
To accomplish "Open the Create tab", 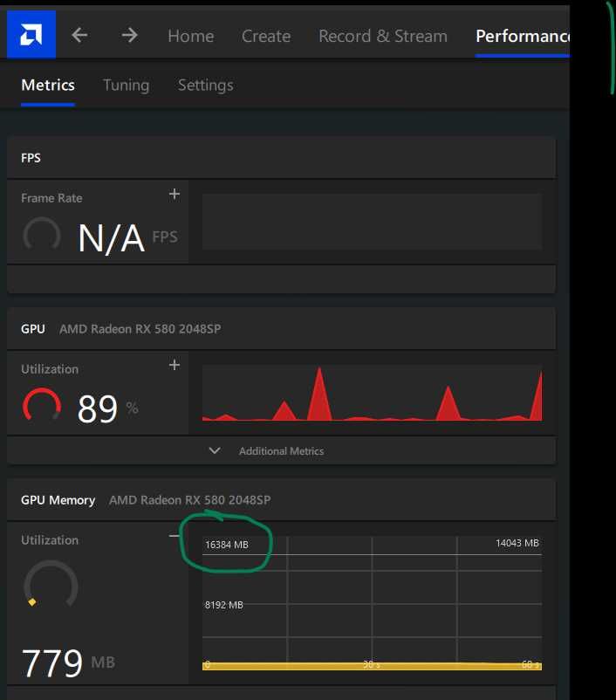I will click(x=266, y=36).
